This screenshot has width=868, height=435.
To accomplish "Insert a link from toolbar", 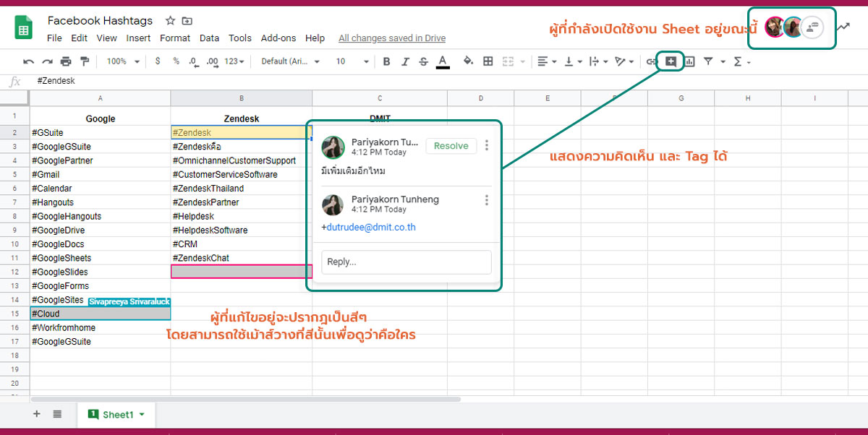I will tap(651, 61).
